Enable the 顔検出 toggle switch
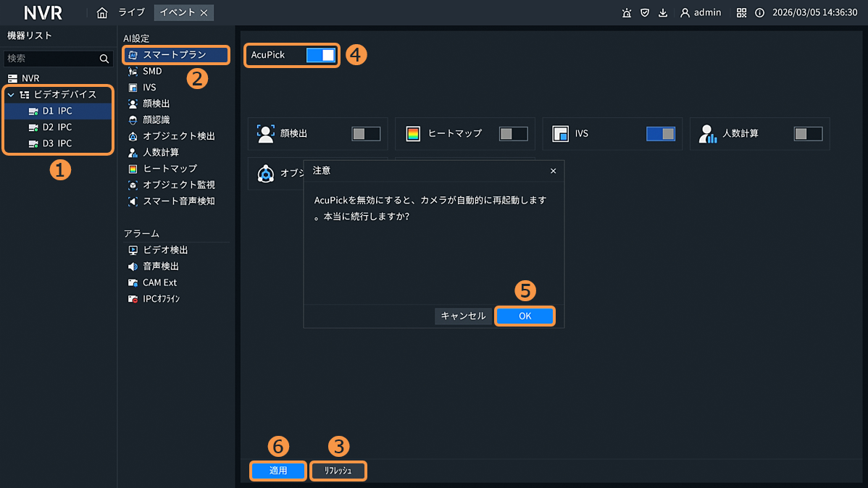The width and height of the screenshot is (868, 488). [x=366, y=134]
